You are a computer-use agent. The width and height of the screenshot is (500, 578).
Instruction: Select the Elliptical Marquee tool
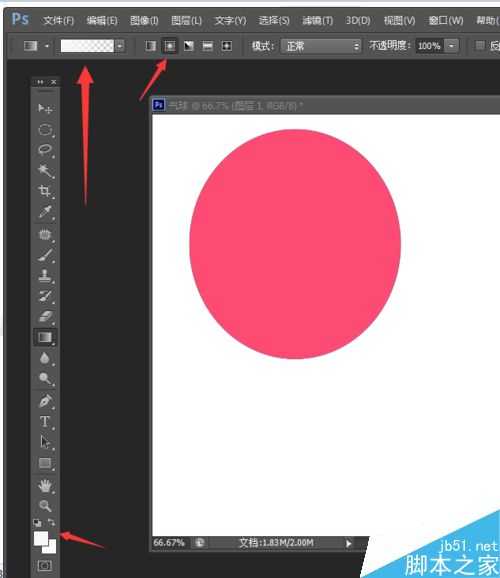pyautogui.click(x=45, y=130)
